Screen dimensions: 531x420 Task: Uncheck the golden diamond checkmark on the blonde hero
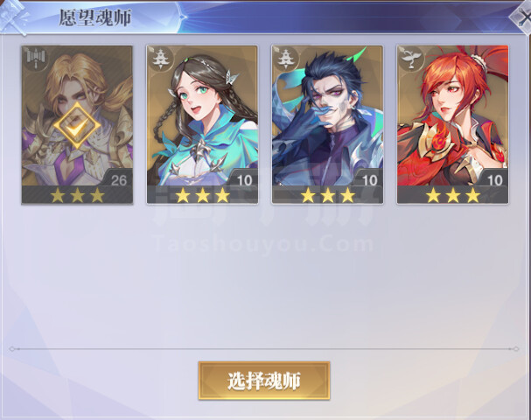coord(77,126)
